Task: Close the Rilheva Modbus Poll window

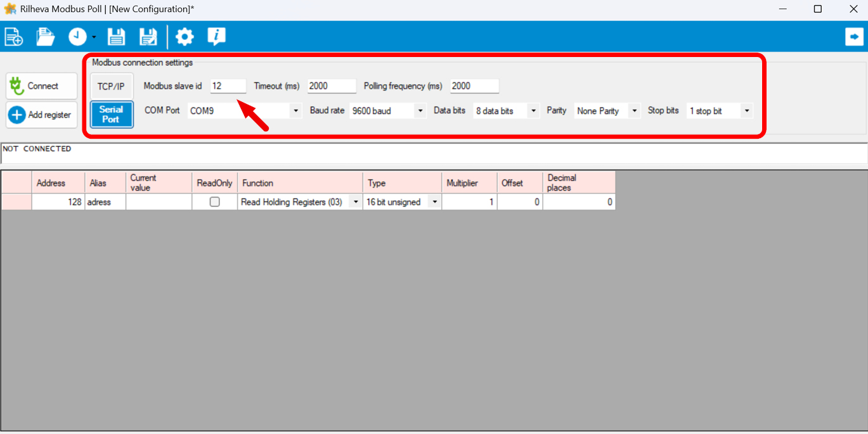Action: point(853,9)
